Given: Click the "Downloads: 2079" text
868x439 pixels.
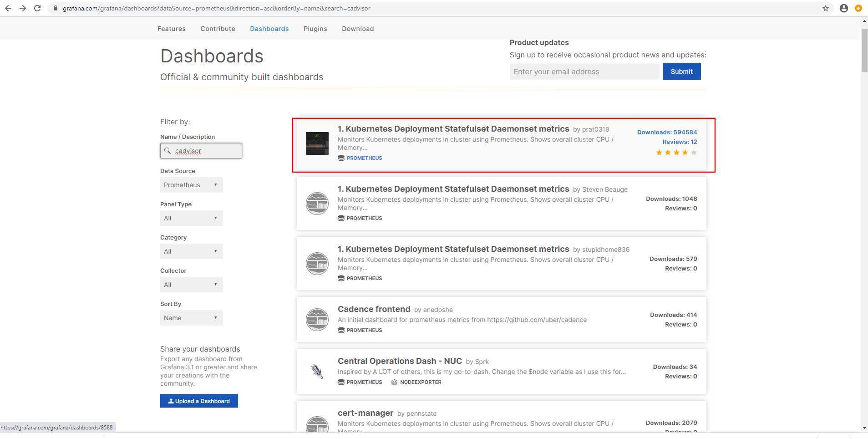Looking at the screenshot, I should coord(671,423).
